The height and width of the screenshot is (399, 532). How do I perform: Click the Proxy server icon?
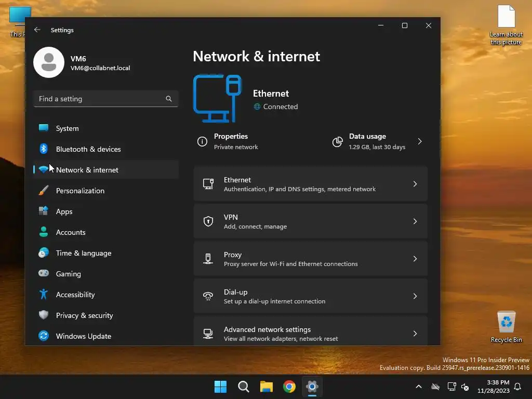tap(208, 259)
